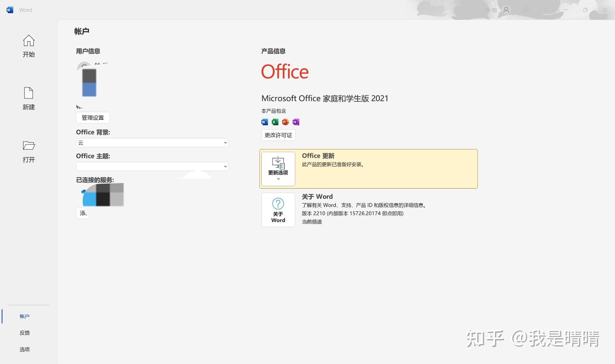Click the 当前频道 text
Screen dimensions: 615x364
[x=312, y=222]
